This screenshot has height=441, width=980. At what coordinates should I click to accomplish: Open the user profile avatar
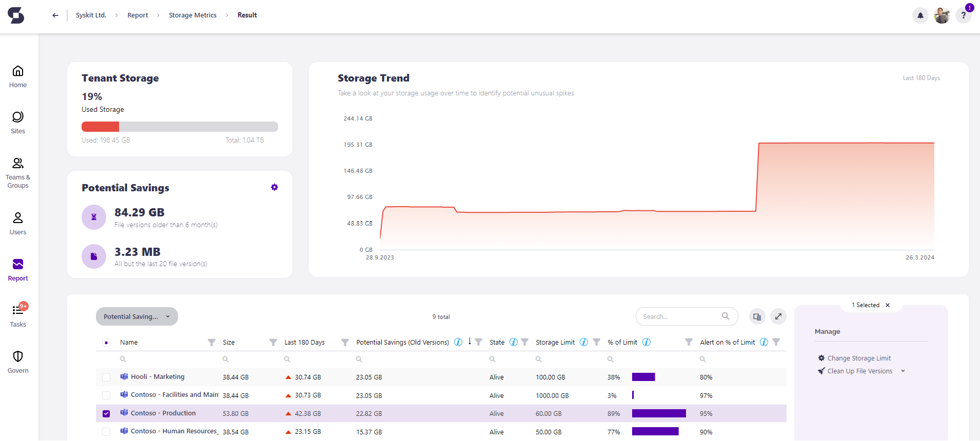pyautogui.click(x=942, y=15)
